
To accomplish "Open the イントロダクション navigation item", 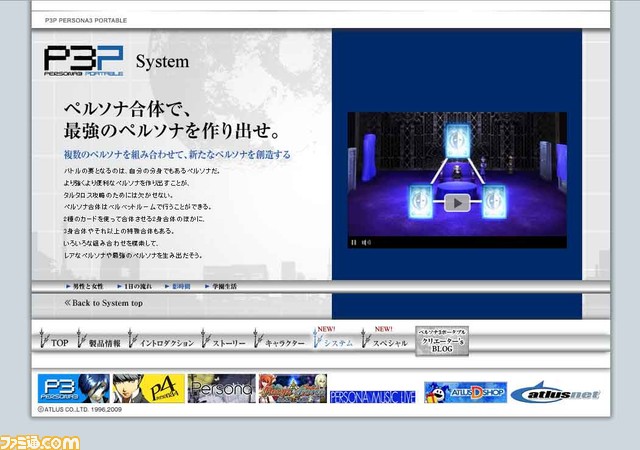I will (x=160, y=339).
